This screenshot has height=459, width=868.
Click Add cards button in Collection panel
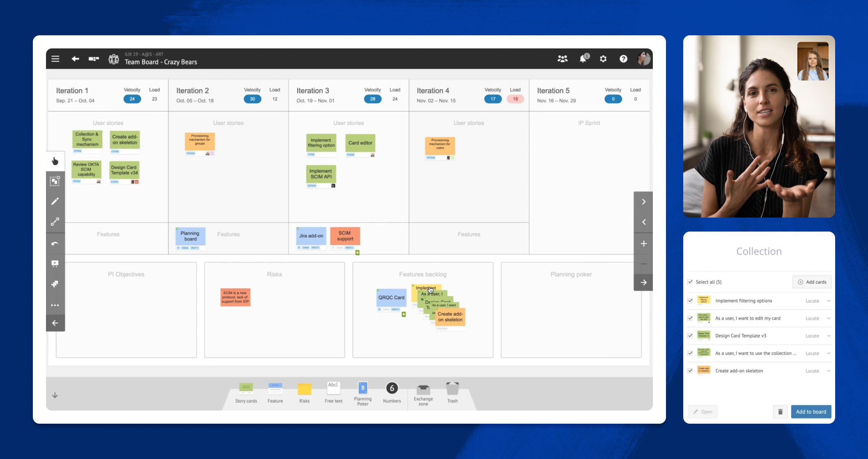click(x=812, y=282)
